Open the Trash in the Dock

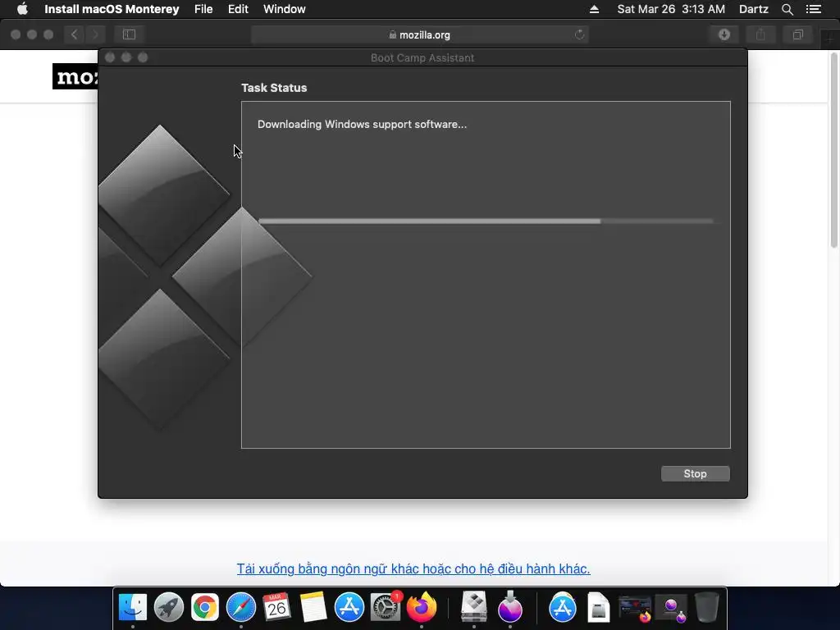pyautogui.click(x=706, y=607)
